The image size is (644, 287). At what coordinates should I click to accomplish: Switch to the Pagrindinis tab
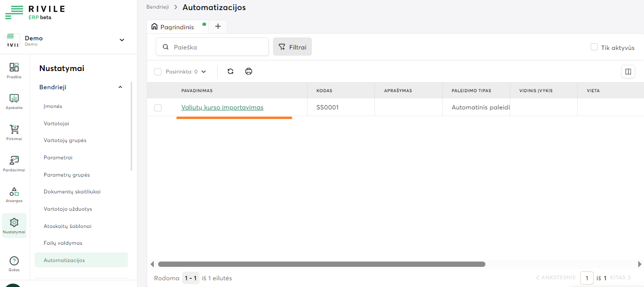click(177, 27)
